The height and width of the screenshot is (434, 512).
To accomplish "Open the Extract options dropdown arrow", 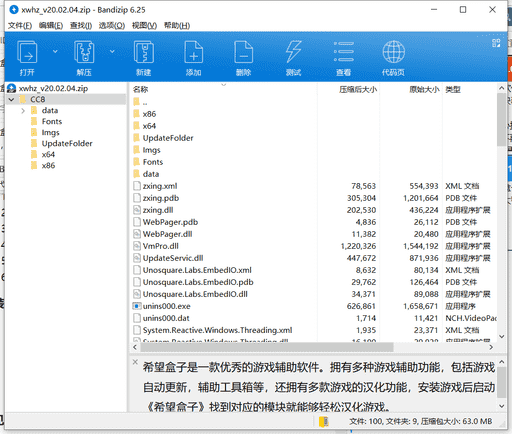I will (112, 51).
